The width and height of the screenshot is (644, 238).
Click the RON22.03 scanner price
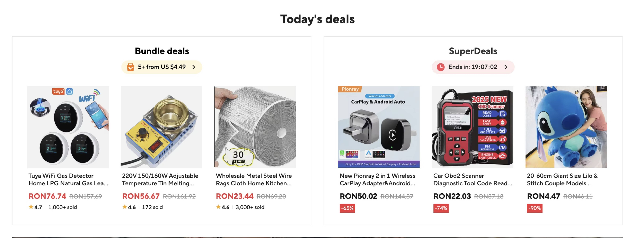pos(452,196)
